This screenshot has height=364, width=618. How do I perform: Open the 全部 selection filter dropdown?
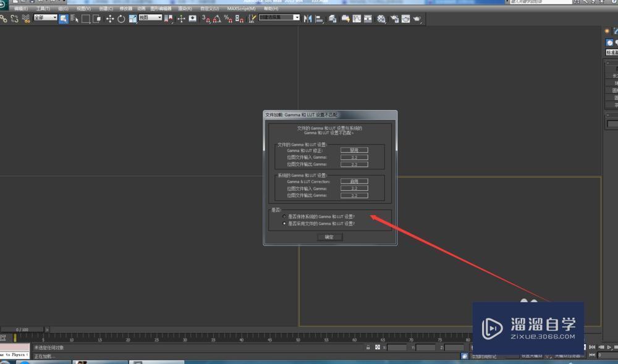(44, 19)
